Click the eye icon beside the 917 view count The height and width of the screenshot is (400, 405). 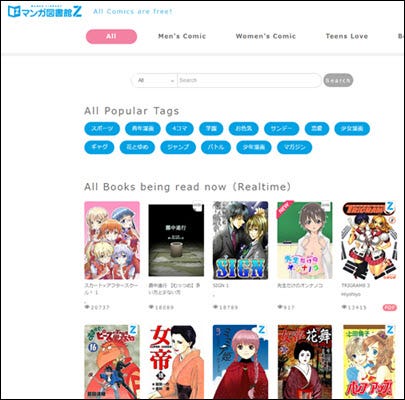point(280,307)
